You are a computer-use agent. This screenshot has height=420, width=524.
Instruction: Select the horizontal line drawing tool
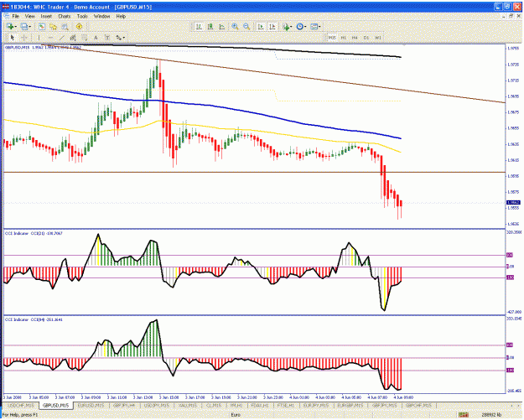click(x=50, y=38)
